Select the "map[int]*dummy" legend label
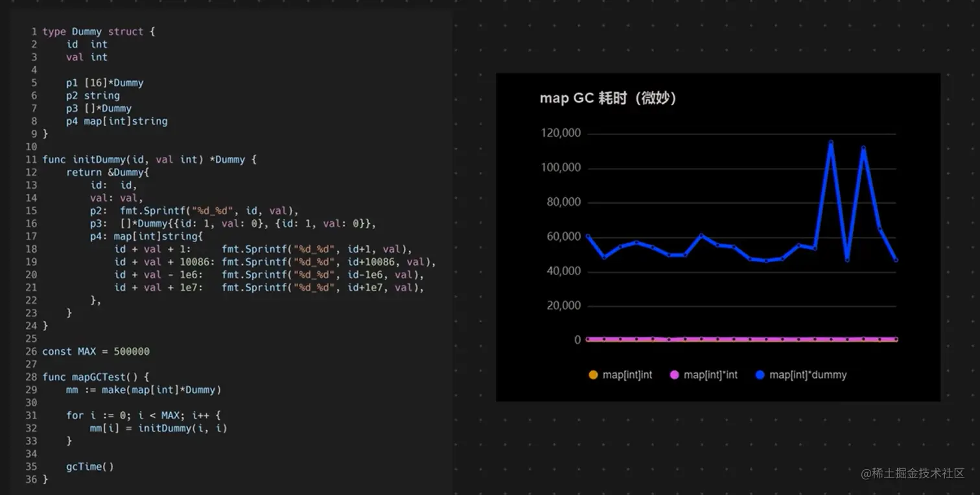 808,375
